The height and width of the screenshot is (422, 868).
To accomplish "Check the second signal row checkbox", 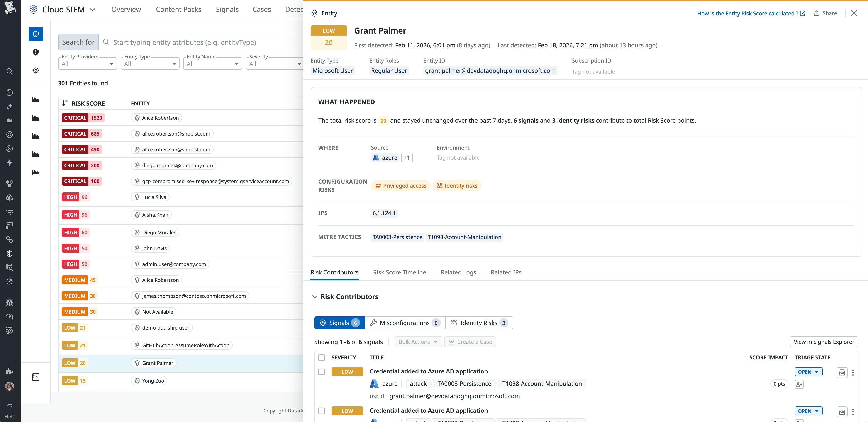I will (x=322, y=411).
